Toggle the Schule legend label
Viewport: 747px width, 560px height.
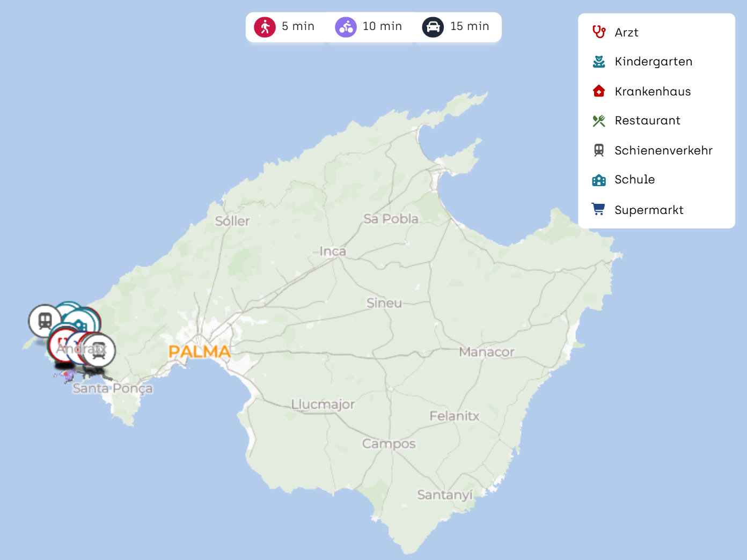[x=634, y=180]
